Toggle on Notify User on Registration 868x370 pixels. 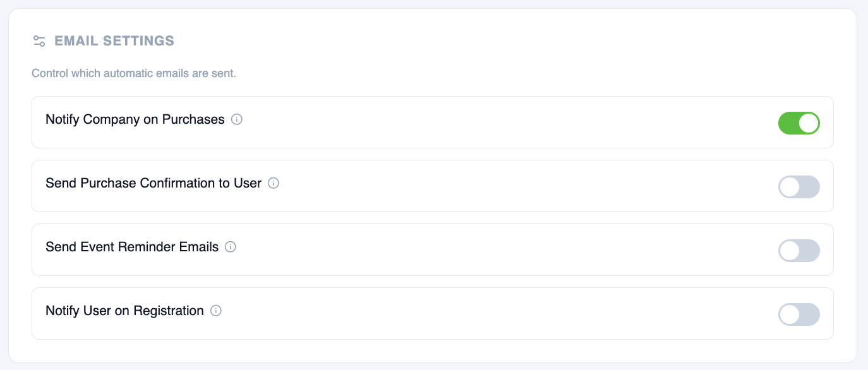(799, 314)
